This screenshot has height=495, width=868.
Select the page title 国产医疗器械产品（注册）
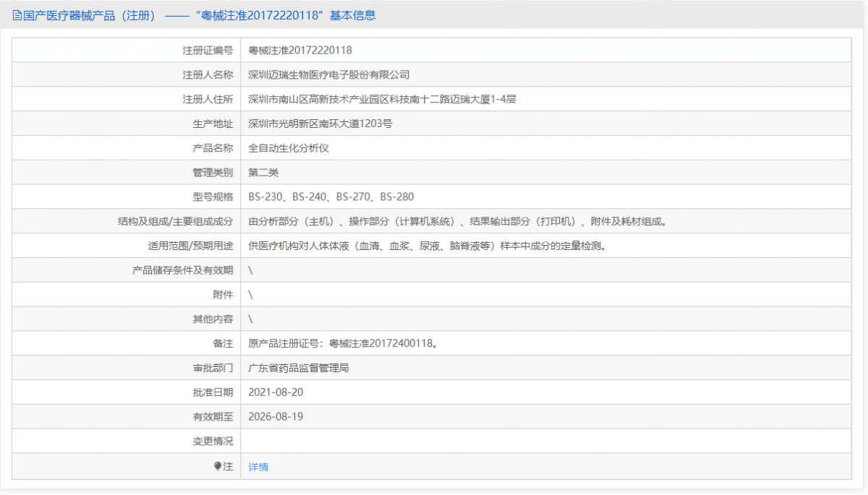[90, 15]
